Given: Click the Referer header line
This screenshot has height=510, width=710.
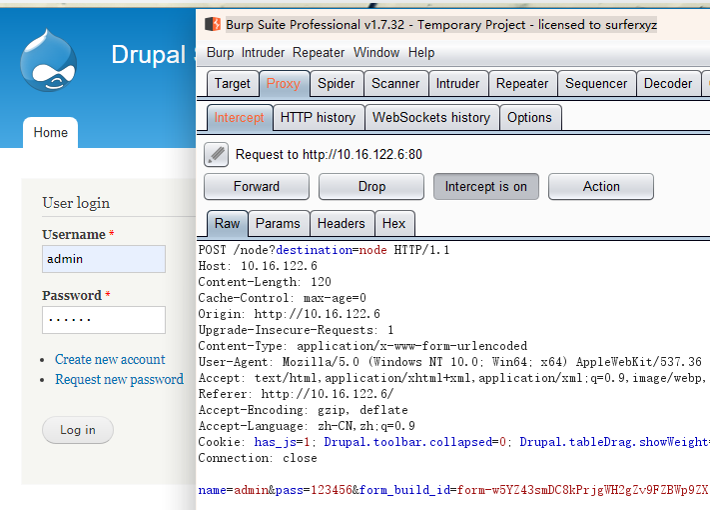Looking at the screenshot, I should click(296, 394).
